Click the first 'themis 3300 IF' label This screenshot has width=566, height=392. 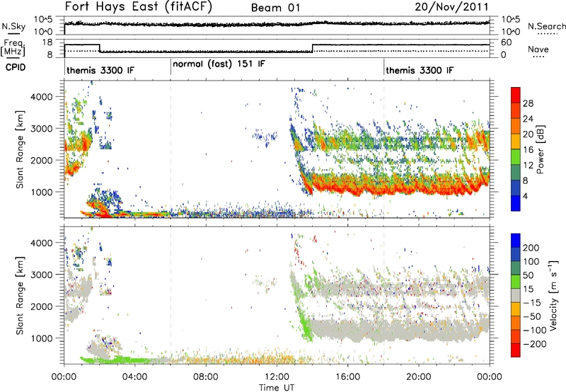coord(100,70)
